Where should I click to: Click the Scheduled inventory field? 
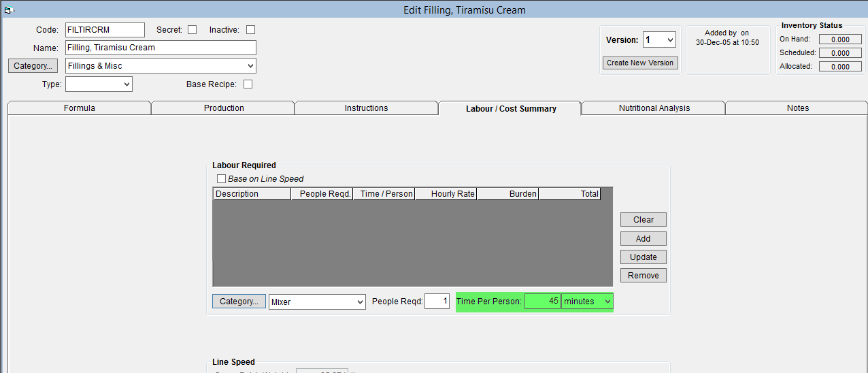click(840, 53)
